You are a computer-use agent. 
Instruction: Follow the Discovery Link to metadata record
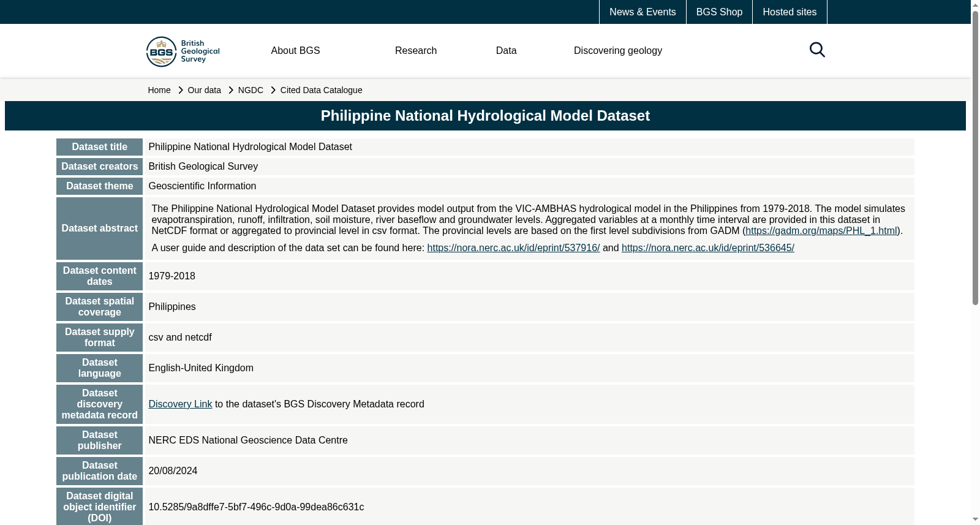pyautogui.click(x=180, y=404)
